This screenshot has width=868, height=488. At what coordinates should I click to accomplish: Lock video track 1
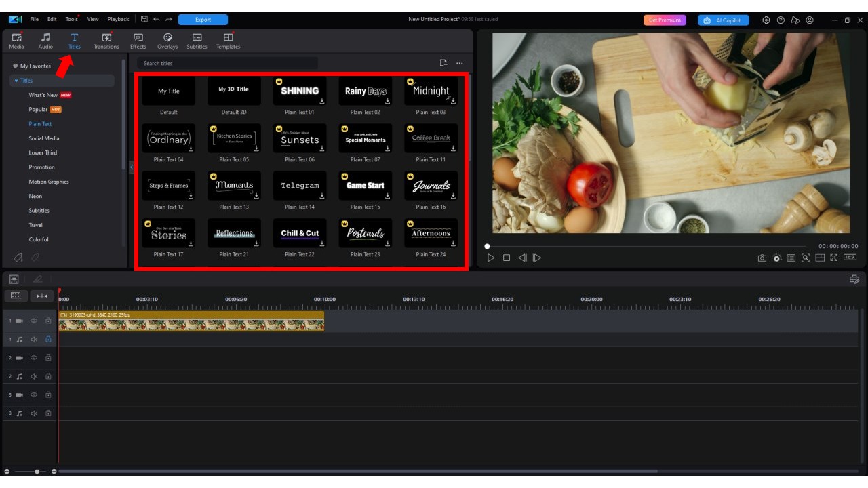pyautogui.click(x=48, y=321)
